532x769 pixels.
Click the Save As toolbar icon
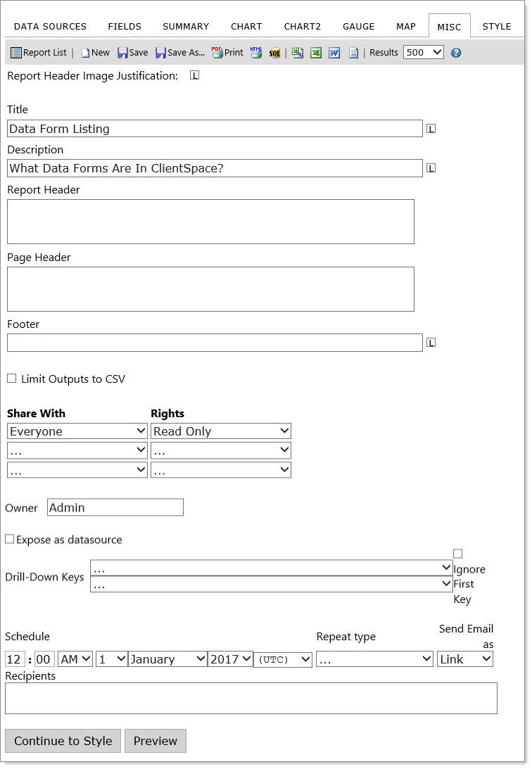tap(161, 53)
